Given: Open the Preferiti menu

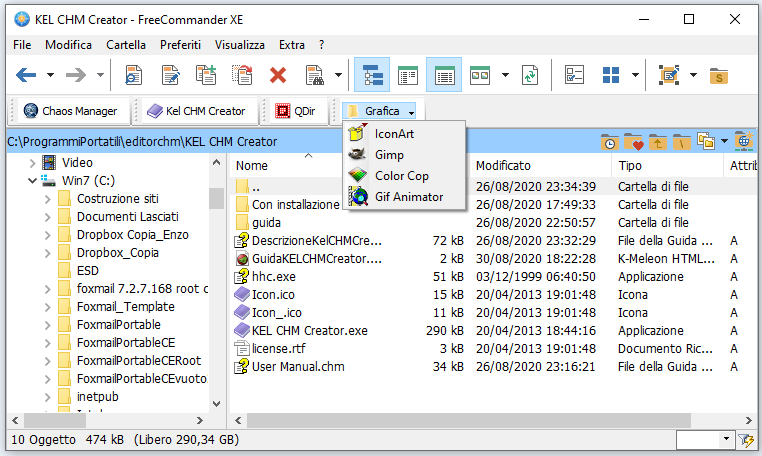Looking at the screenshot, I should 180,45.
